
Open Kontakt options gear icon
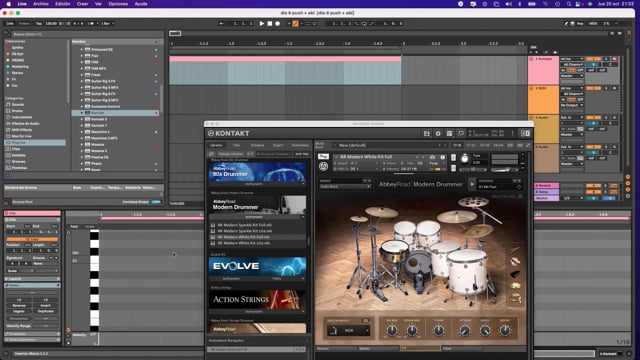tap(438, 133)
